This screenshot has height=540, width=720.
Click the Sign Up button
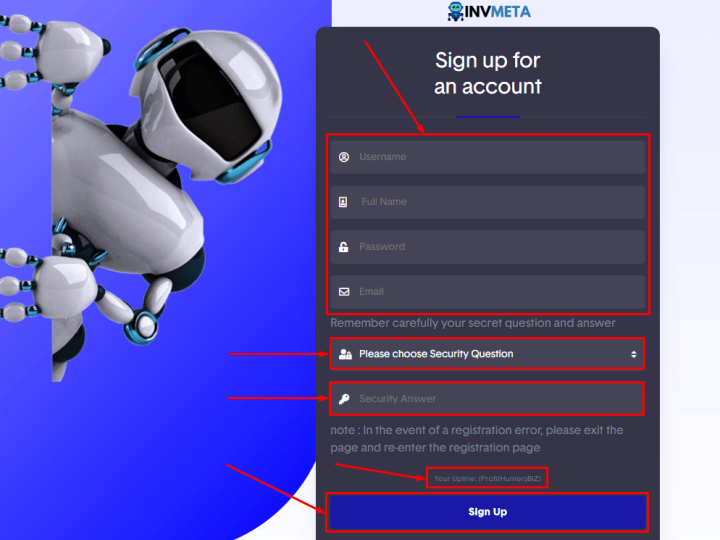coord(488,512)
